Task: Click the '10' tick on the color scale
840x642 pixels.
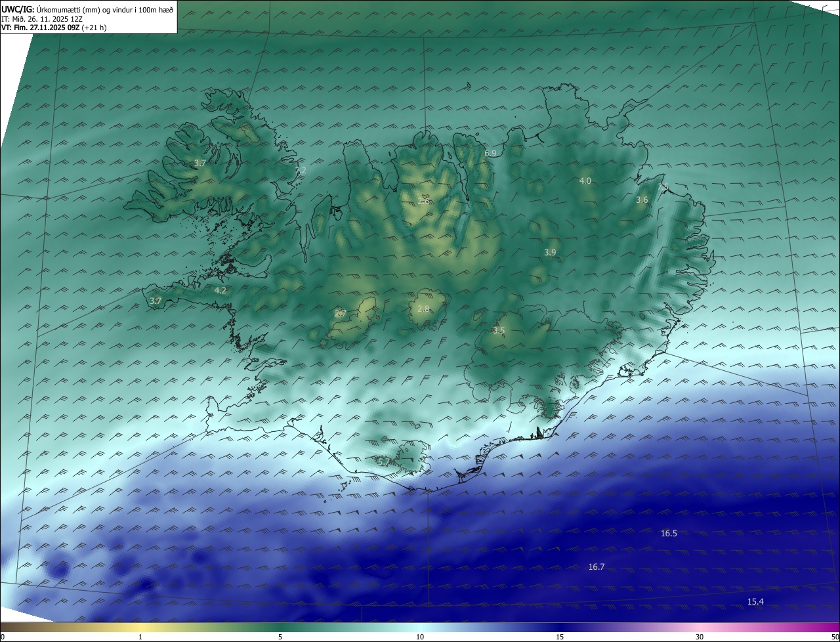Action: (420, 637)
